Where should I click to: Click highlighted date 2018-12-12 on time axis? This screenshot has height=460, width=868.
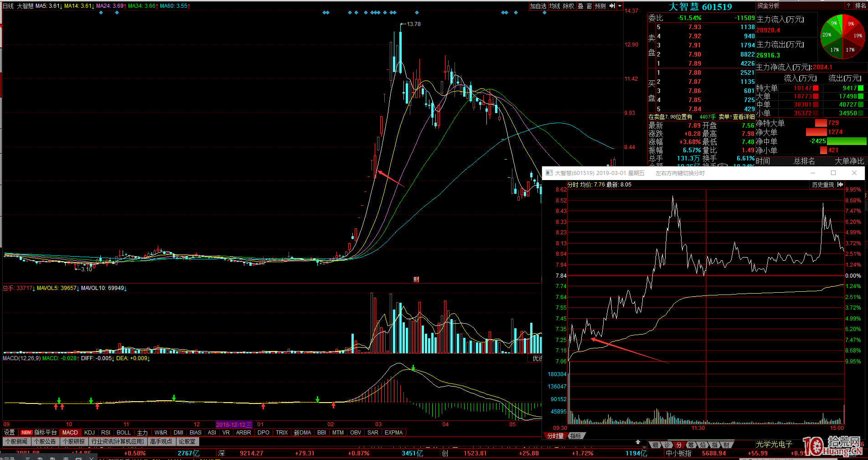coord(233,424)
